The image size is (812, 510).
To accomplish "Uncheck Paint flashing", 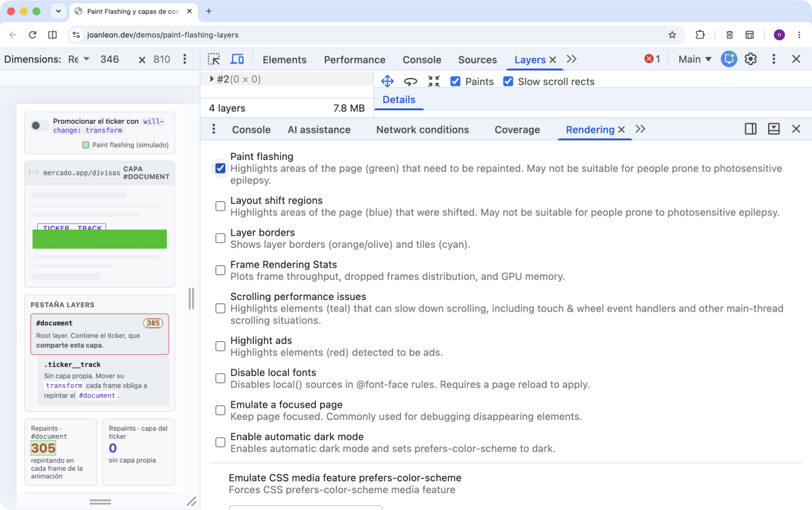I will click(221, 168).
